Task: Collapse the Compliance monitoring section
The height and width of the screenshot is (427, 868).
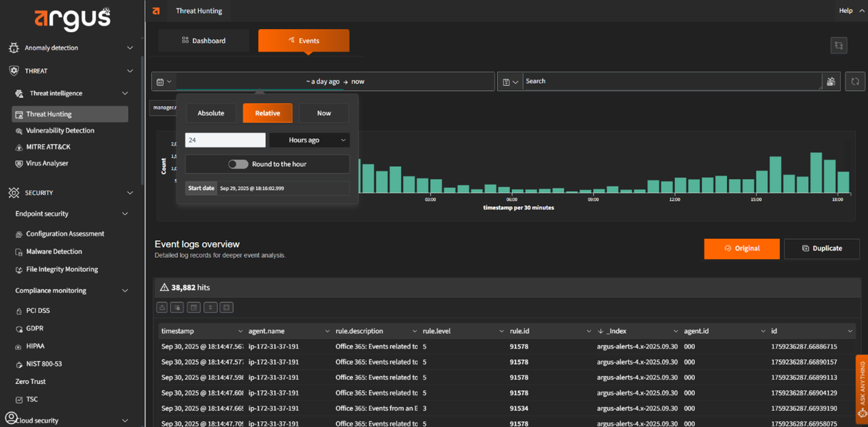Action: pos(125,291)
